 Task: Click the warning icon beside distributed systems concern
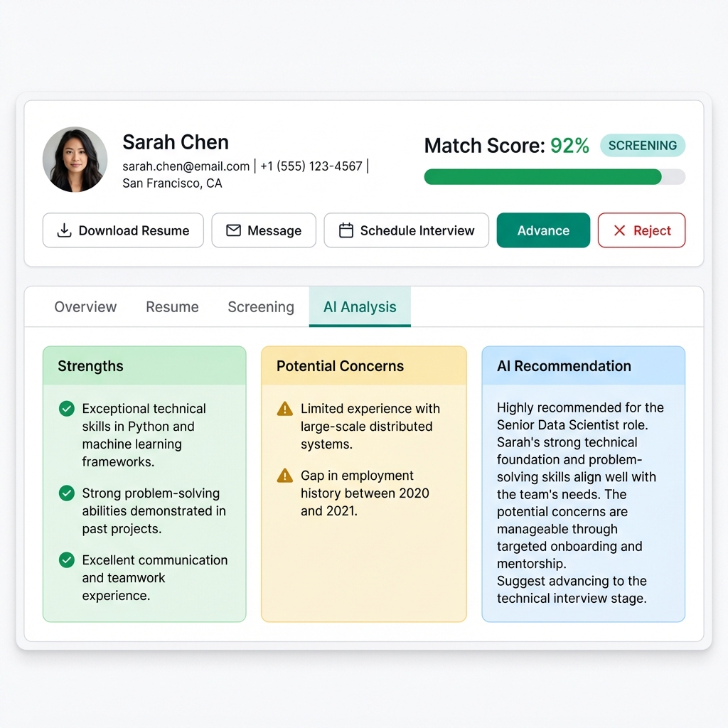285,409
